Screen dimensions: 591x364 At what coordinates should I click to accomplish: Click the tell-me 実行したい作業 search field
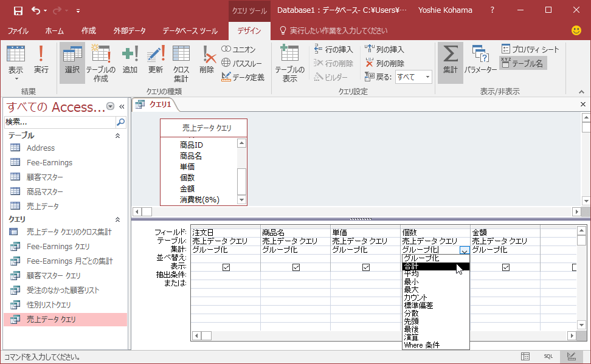[339, 31]
